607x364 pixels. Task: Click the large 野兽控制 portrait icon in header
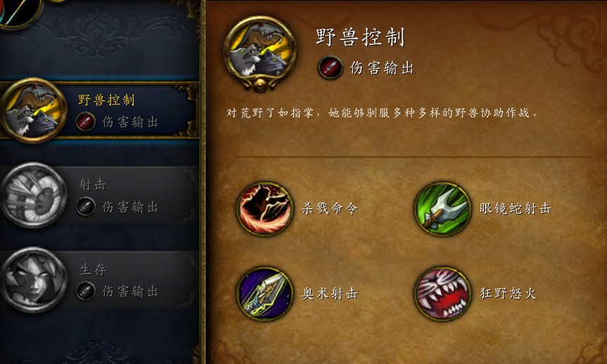pos(260,53)
